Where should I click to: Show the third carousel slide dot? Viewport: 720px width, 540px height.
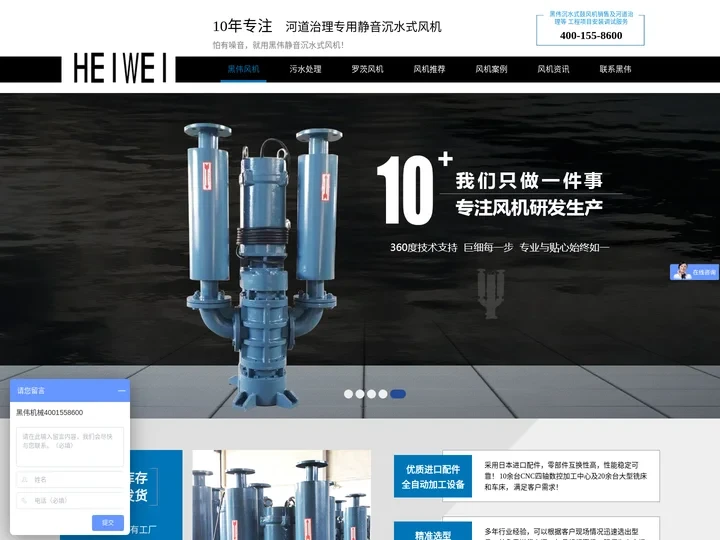coord(371,394)
